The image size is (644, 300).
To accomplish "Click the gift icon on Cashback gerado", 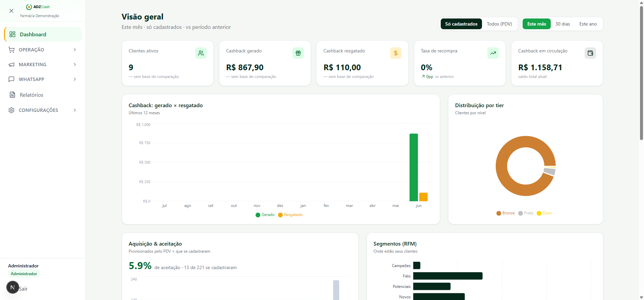I will click(298, 53).
